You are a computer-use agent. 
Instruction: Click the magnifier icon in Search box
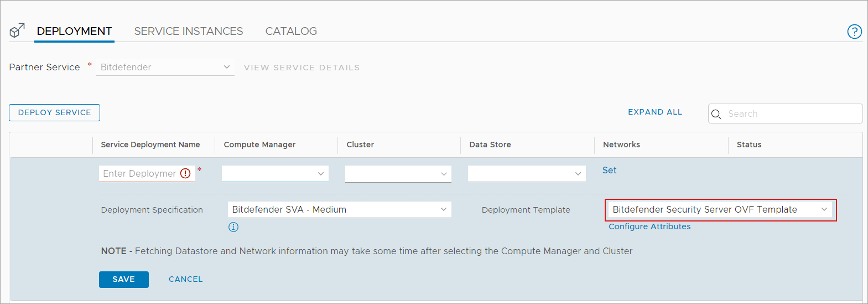coord(716,114)
